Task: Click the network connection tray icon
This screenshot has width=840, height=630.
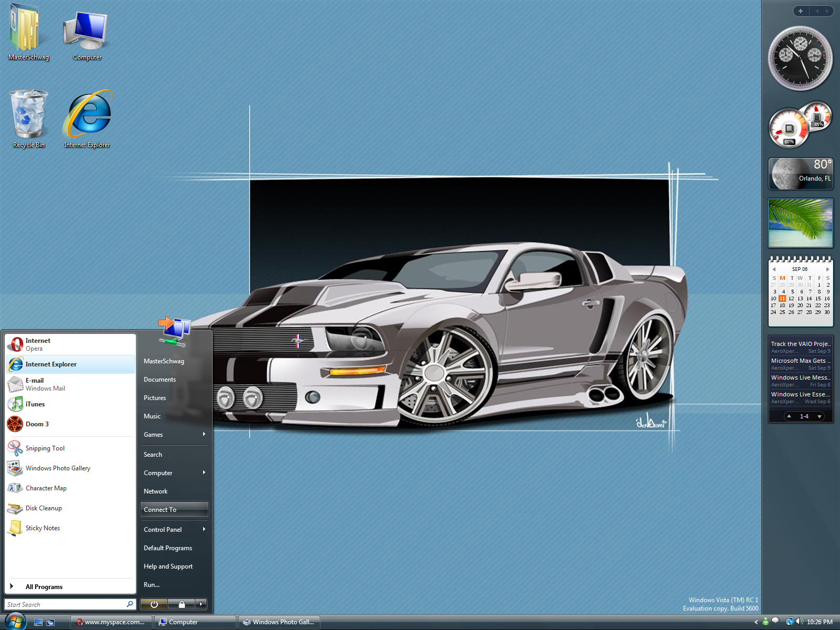Action: point(790,622)
